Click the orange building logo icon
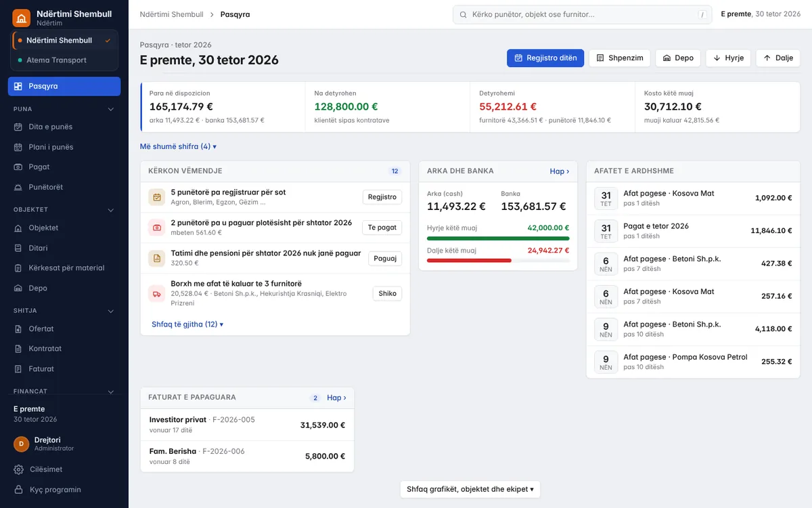The height and width of the screenshot is (508, 812). coord(21,18)
